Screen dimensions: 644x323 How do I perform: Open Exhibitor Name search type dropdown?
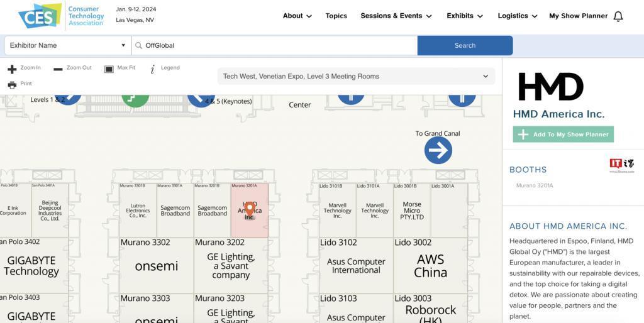tap(67, 45)
